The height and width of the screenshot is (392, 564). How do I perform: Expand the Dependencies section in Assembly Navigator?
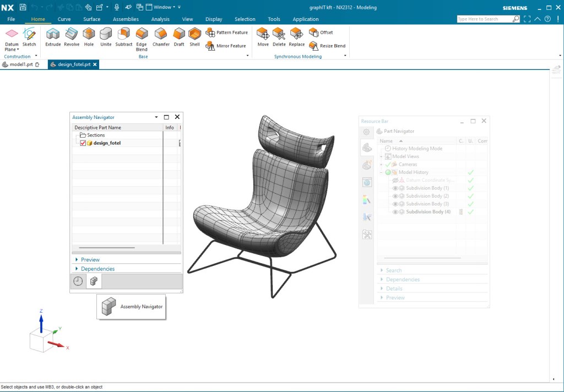click(x=97, y=269)
